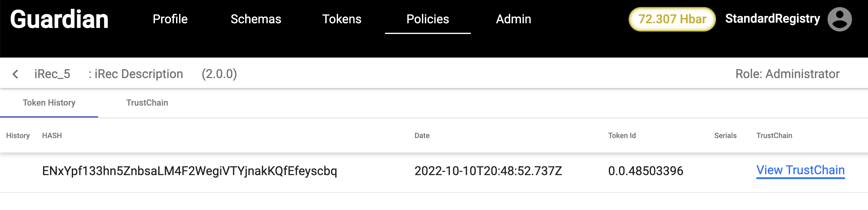This screenshot has width=868, height=210.
Task: Click the HASH column header
Action: tap(52, 136)
